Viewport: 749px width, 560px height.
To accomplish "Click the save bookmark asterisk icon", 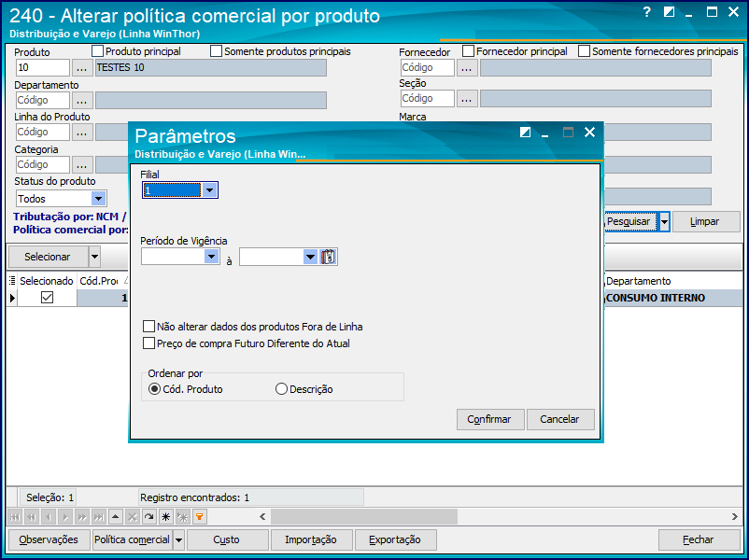I will 165,517.
